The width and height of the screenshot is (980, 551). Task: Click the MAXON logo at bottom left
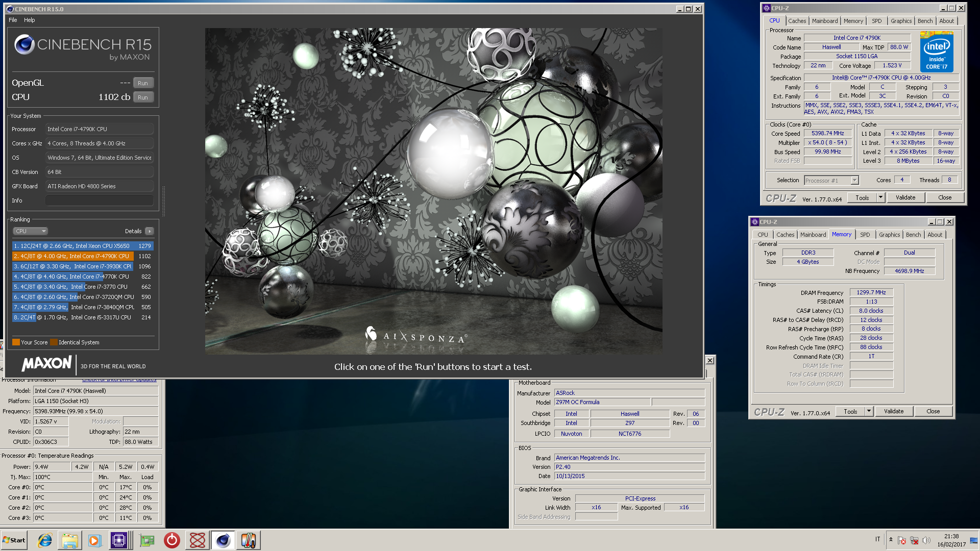point(46,364)
